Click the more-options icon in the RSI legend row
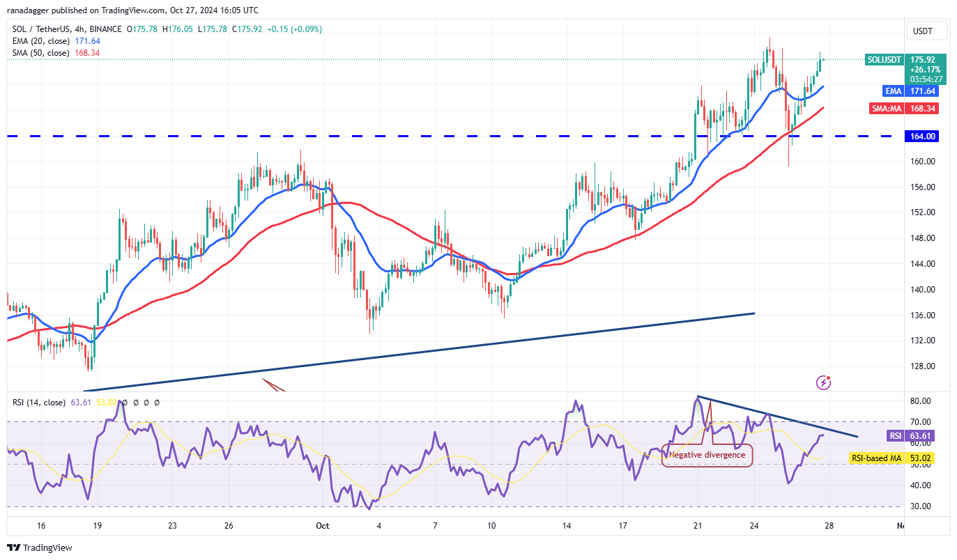Image resolution: width=957 pixels, height=560 pixels. [x=156, y=403]
